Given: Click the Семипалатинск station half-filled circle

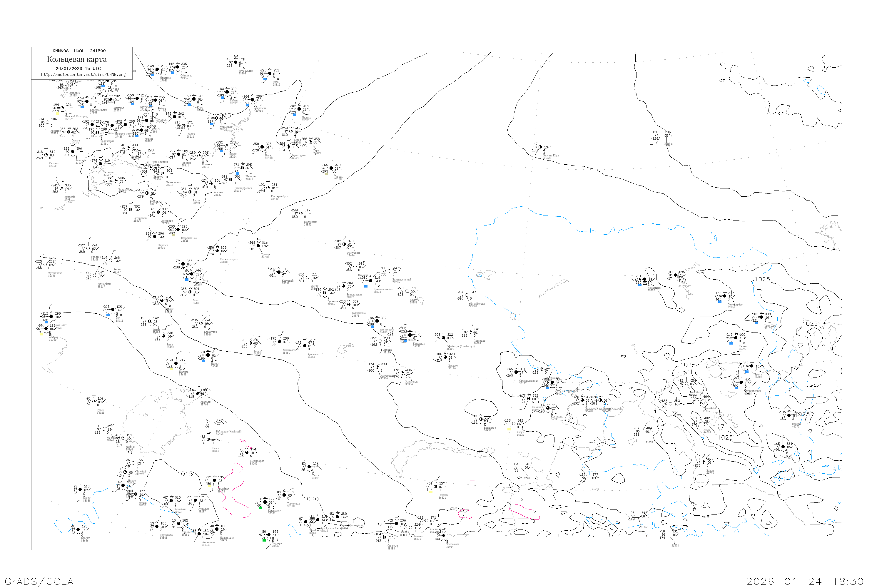Looking at the screenshot, I should [516, 372].
